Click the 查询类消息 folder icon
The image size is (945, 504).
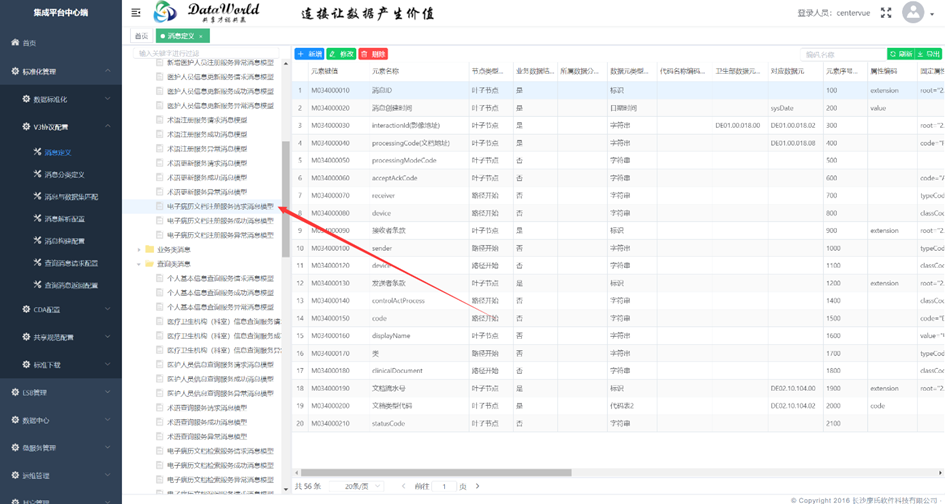[x=149, y=263]
